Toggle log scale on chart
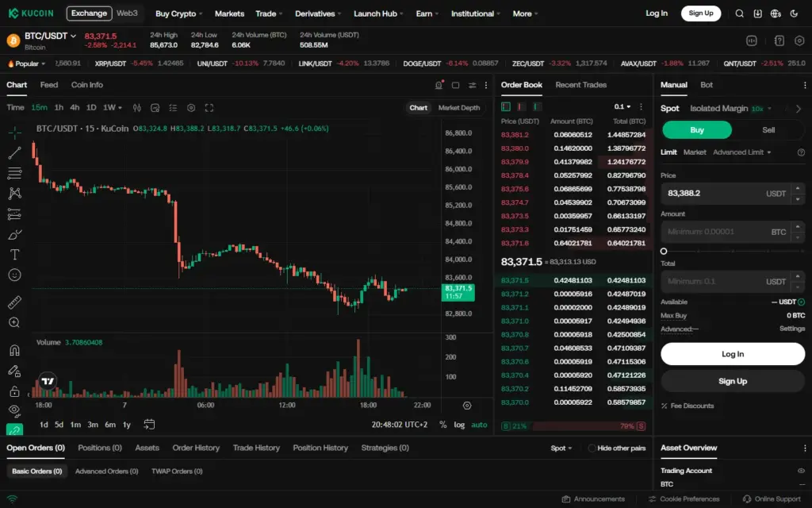The width and height of the screenshot is (812, 508). click(x=459, y=425)
